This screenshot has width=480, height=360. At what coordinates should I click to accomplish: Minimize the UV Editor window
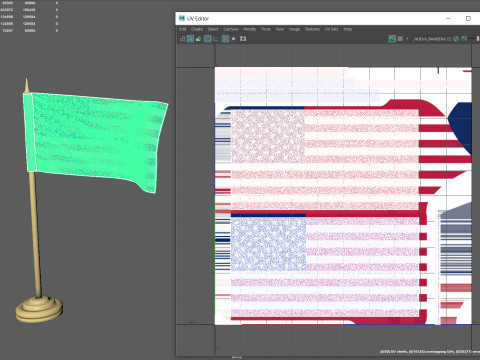click(x=448, y=18)
